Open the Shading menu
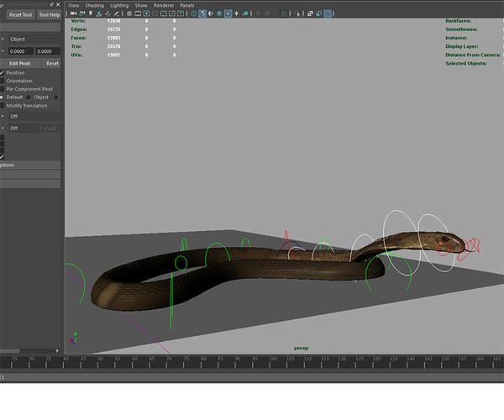The height and width of the screenshot is (420, 504). 94,6
